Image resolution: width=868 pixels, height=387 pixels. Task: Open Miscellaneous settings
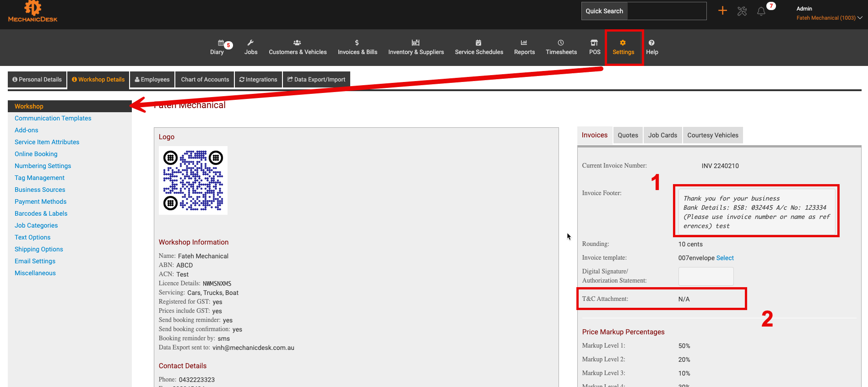pyautogui.click(x=35, y=273)
